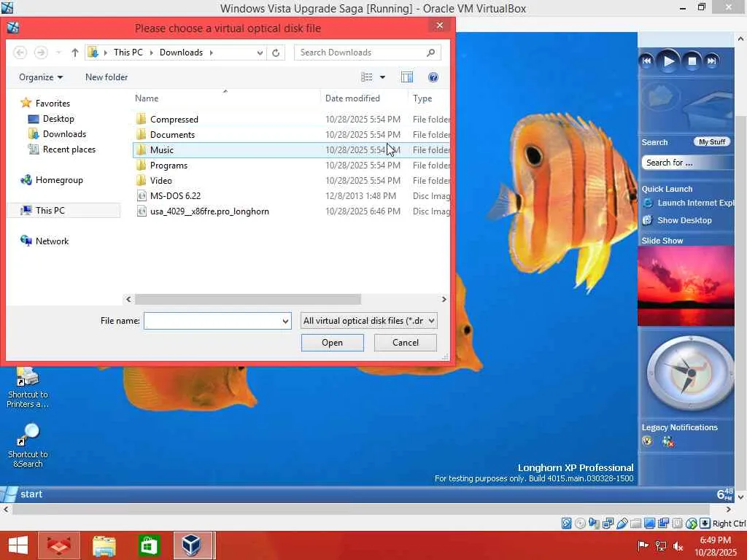This screenshot has width=747, height=560.
Task: Sort the file list by the Name column header
Action: 225,98
